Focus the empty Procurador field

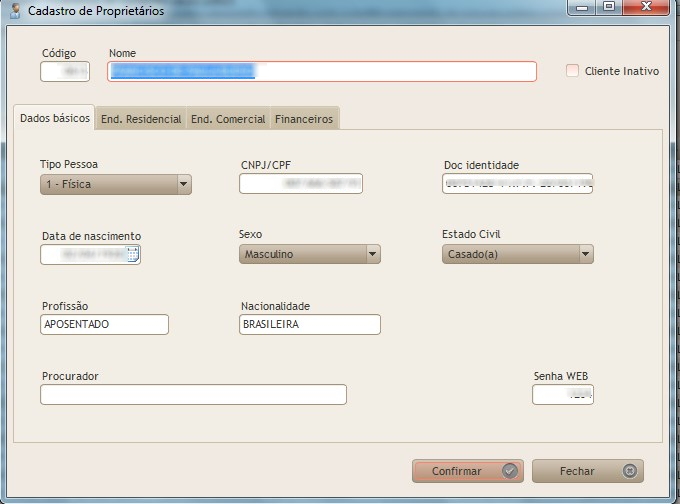[x=193, y=395]
